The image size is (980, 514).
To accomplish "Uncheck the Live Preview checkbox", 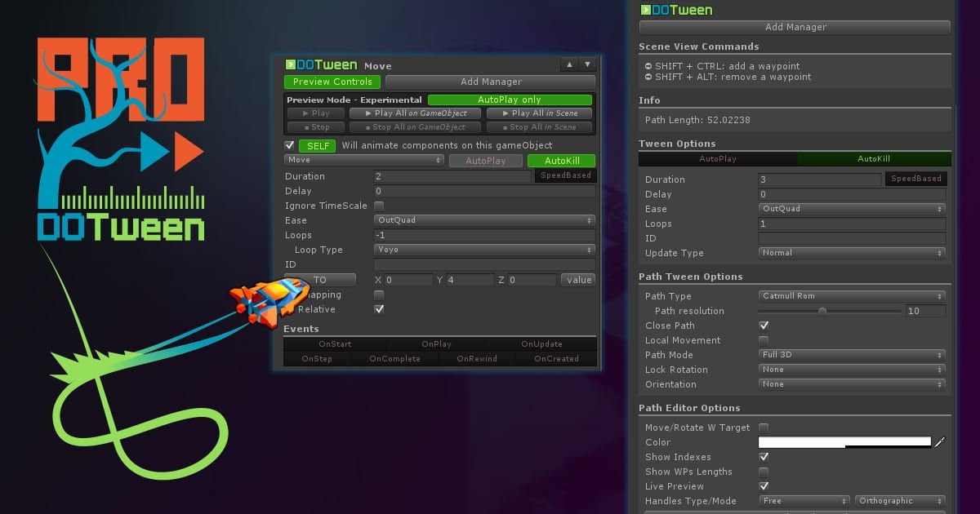I will coord(764,486).
